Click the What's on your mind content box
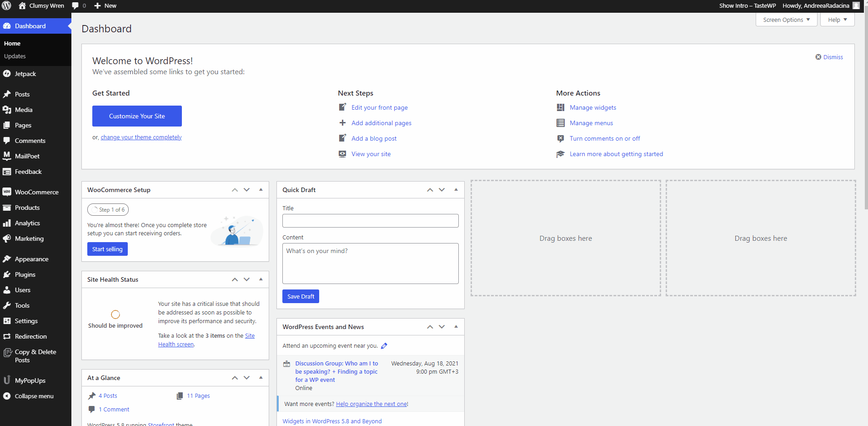Viewport: 868px width, 426px height. [x=371, y=264]
